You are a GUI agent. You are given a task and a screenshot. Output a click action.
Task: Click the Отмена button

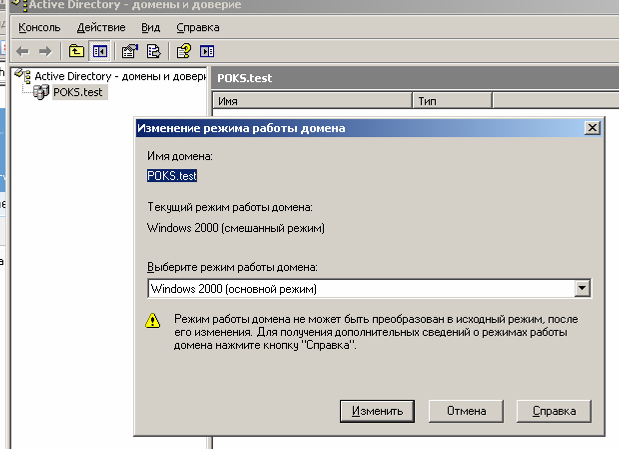pos(466,411)
